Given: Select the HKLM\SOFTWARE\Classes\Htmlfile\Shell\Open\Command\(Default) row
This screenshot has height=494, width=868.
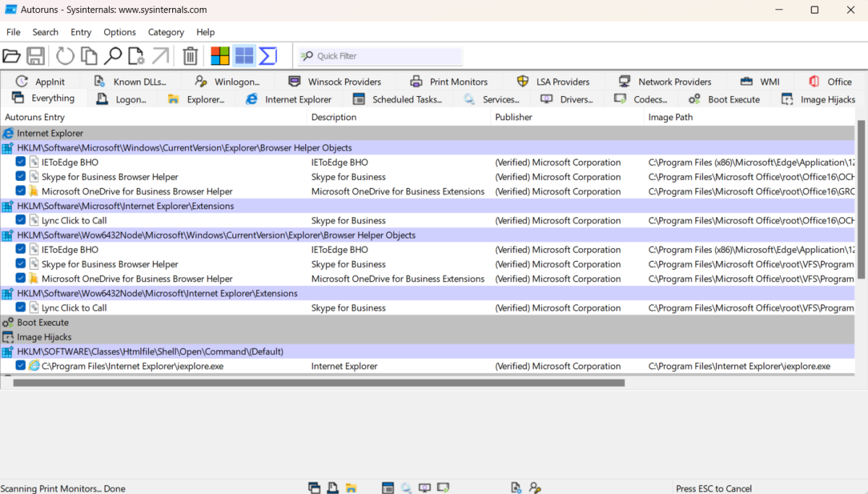Looking at the screenshot, I should (428, 352).
